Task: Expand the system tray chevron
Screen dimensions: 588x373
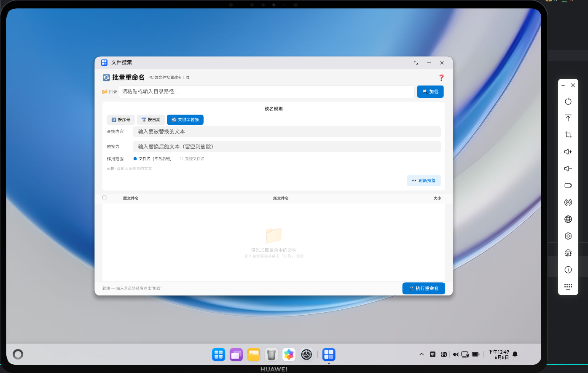Action: [x=422, y=354]
